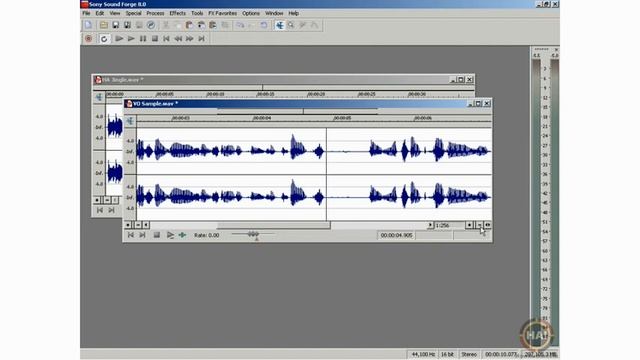Open the Effects menu
This screenshot has width=640, height=360.
point(178,13)
